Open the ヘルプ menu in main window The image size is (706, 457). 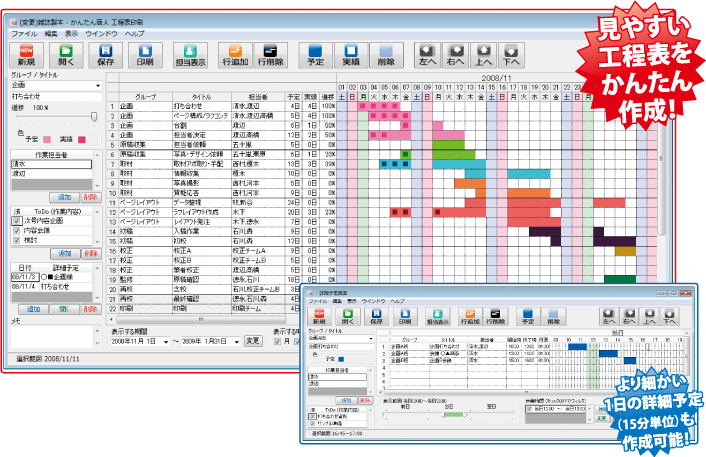(x=135, y=33)
